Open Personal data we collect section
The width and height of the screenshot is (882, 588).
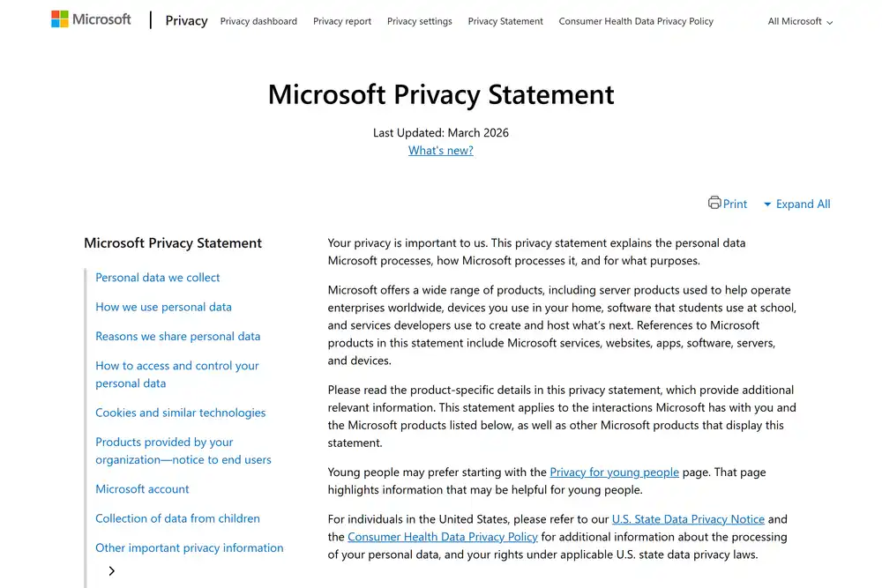pos(157,277)
